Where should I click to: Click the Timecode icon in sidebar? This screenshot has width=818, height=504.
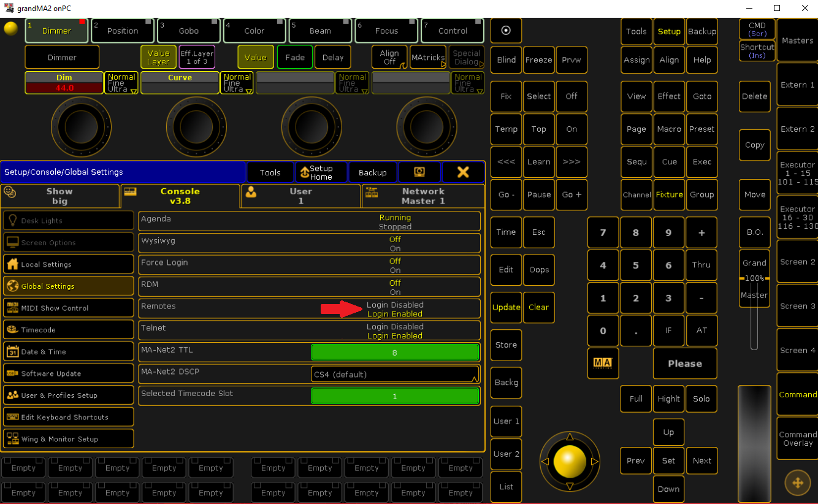click(x=12, y=330)
